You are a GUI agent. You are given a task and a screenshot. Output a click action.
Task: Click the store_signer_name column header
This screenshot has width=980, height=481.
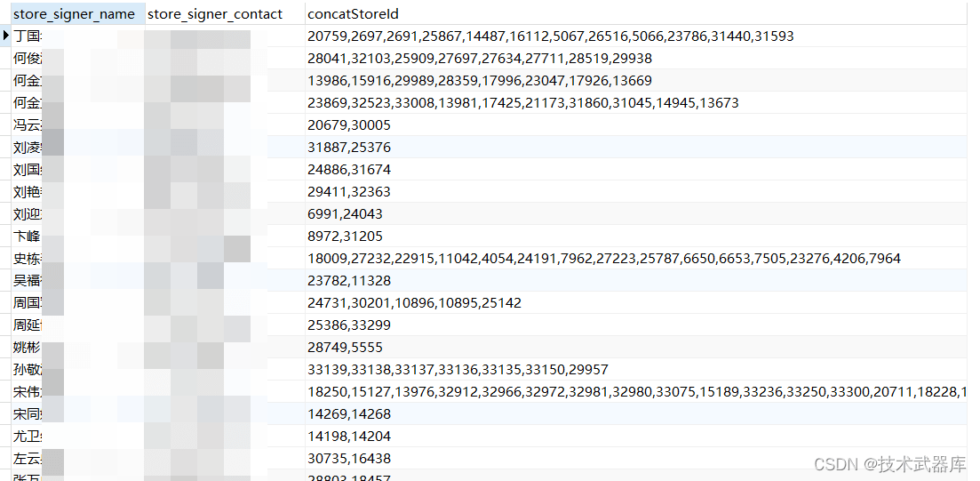(x=78, y=13)
